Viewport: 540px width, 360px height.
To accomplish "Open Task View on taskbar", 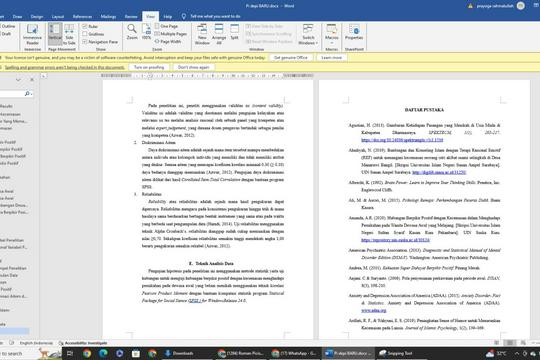I will (70, 353).
